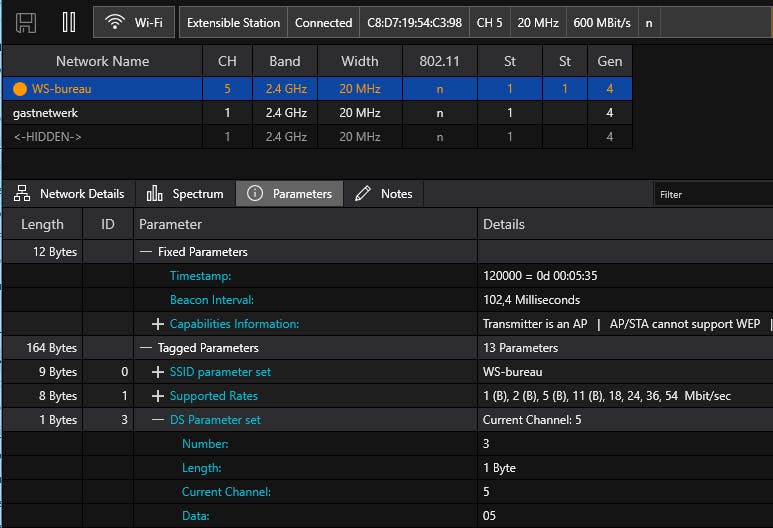This screenshot has width=773, height=528.
Task: Select the Beacon Interval parameter row
Action: (x=388, y=300)
